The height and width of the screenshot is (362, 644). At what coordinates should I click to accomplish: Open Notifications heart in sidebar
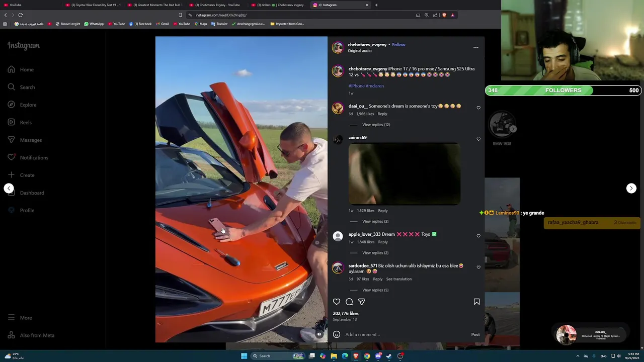pos(28,157)
